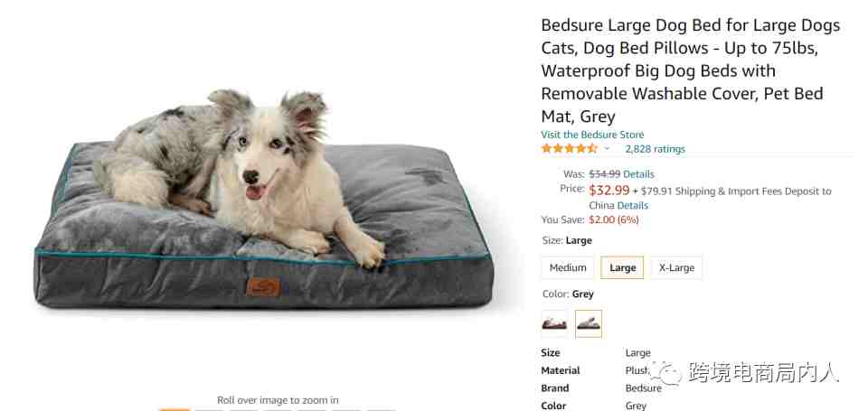Click the Bedsure product title text

click(x=690, y=70)
